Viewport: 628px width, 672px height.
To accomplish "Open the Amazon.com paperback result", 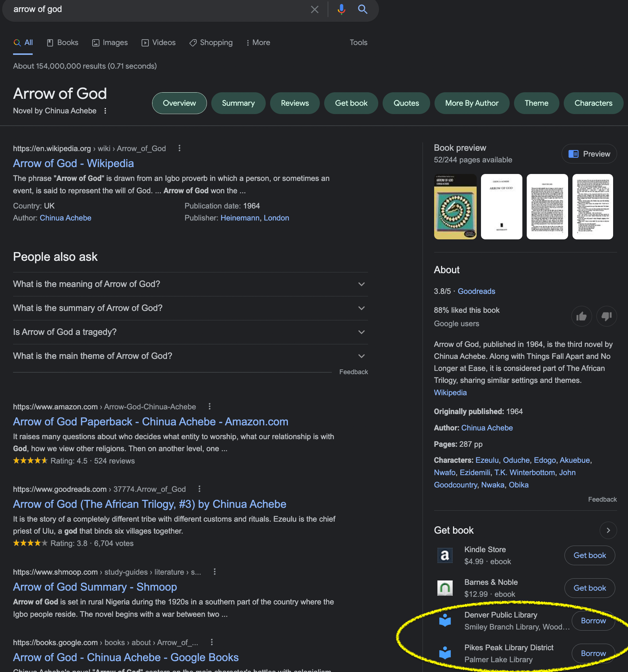I will tap(151, 422).
